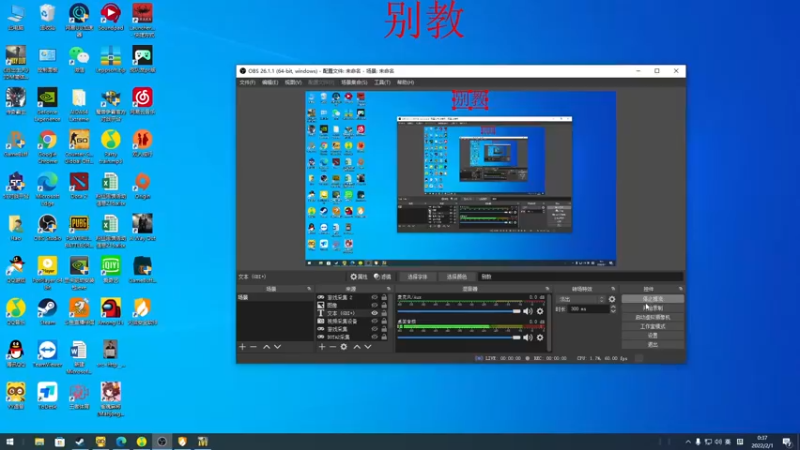Image resolution: width=800 pixels, height=450 pixels.
Task: Enable 工作室模式 studio mode
Action: point(653,327)
